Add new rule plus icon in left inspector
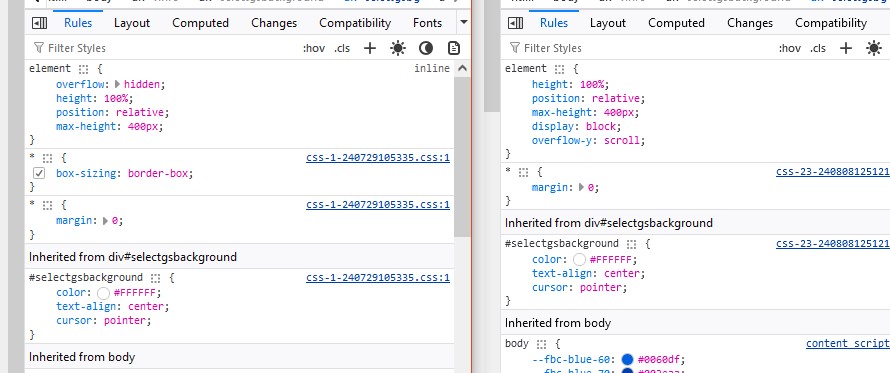 click(370, 48)
